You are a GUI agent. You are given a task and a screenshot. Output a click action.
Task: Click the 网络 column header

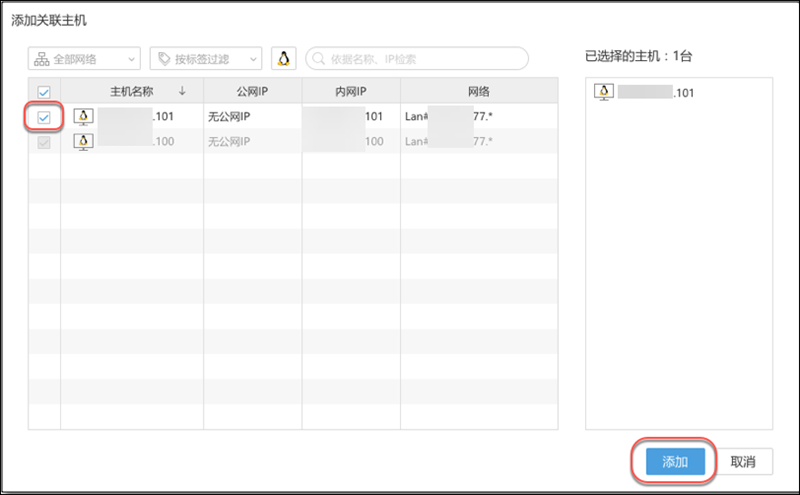click(479, 91)
